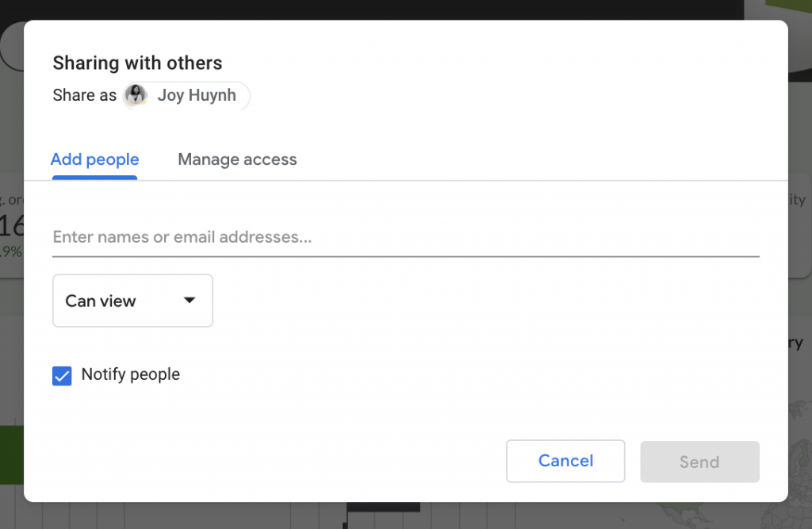Click the Sharing with others heading
812x529 pixels.
137,63
